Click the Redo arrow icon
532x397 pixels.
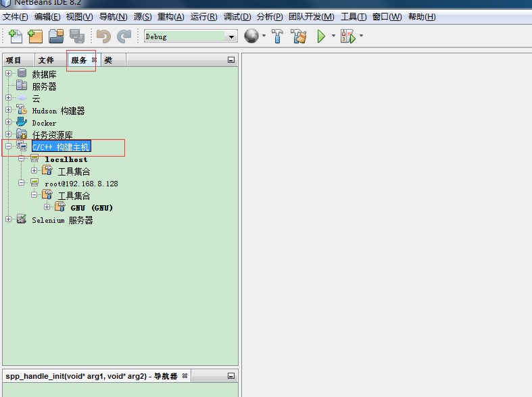(124, 36)
